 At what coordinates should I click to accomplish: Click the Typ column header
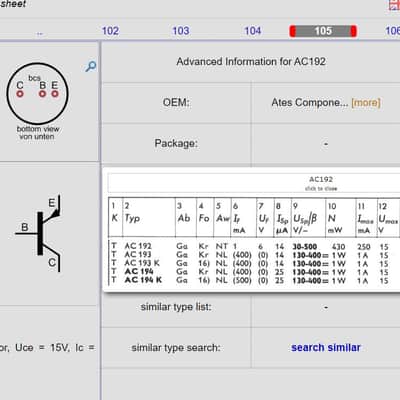pos(132,218)
